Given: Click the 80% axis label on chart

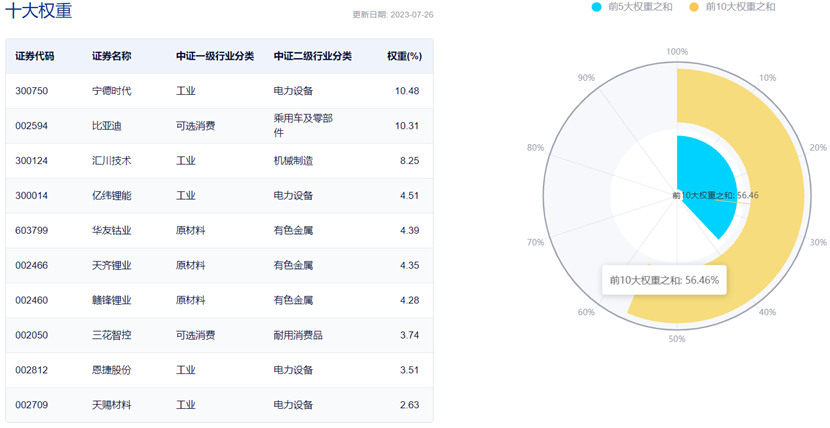Looking at the screenshot, I should click(536, 148).
